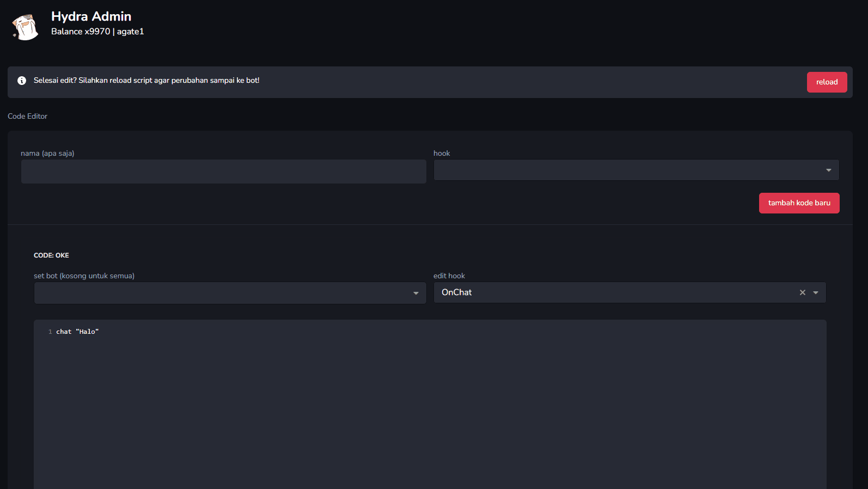Screen dimensions: 868x489
Task: Select the Code Editor section label
Action: 27,116
